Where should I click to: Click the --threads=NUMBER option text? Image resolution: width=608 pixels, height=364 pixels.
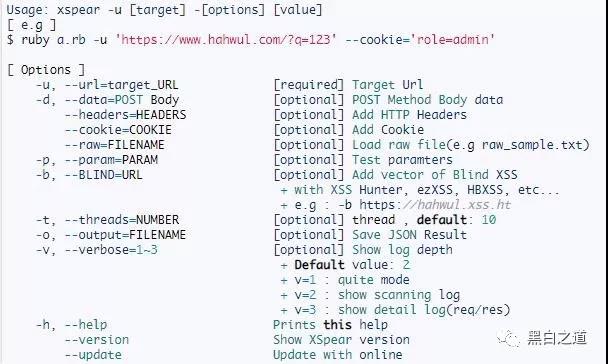(x=122, y=220)
